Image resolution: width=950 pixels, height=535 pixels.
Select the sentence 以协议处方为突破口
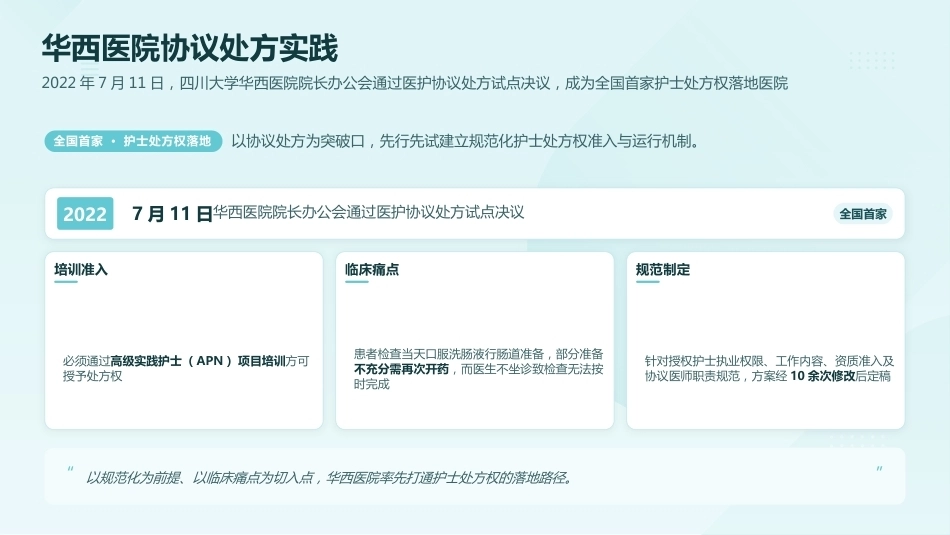(x=465, y=141)
